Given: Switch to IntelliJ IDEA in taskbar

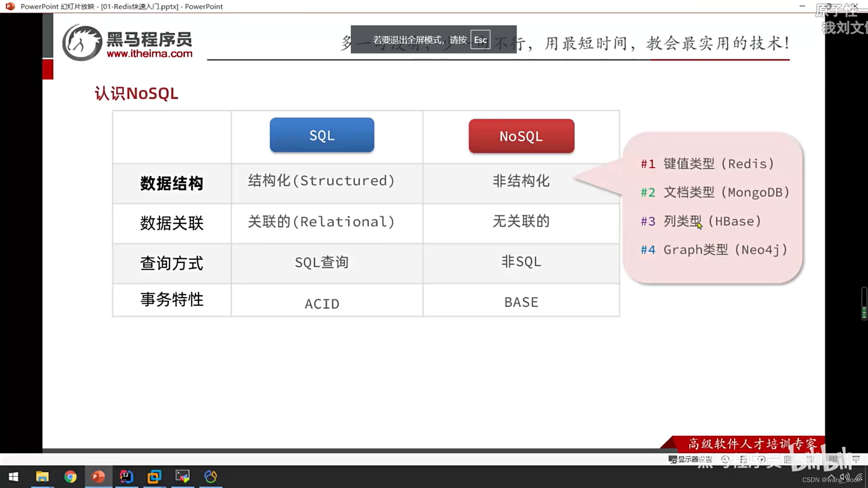Looking at the screenshot, I should (126, 477).
